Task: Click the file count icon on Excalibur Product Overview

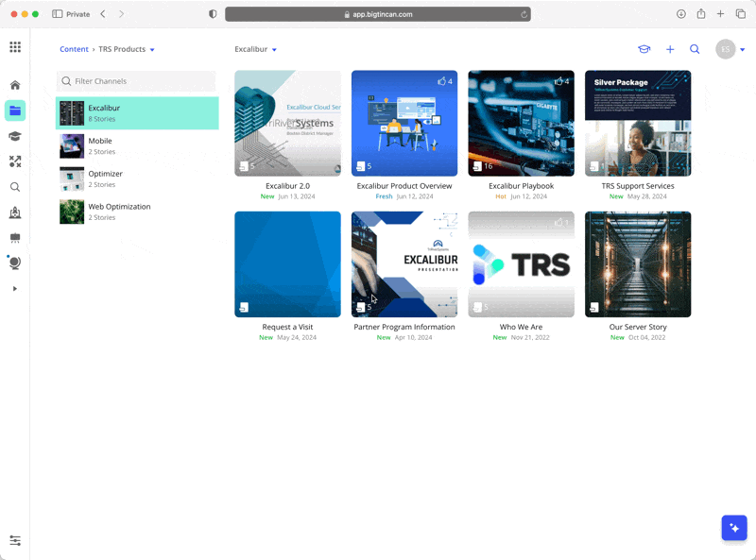Action: click(361, 166)
